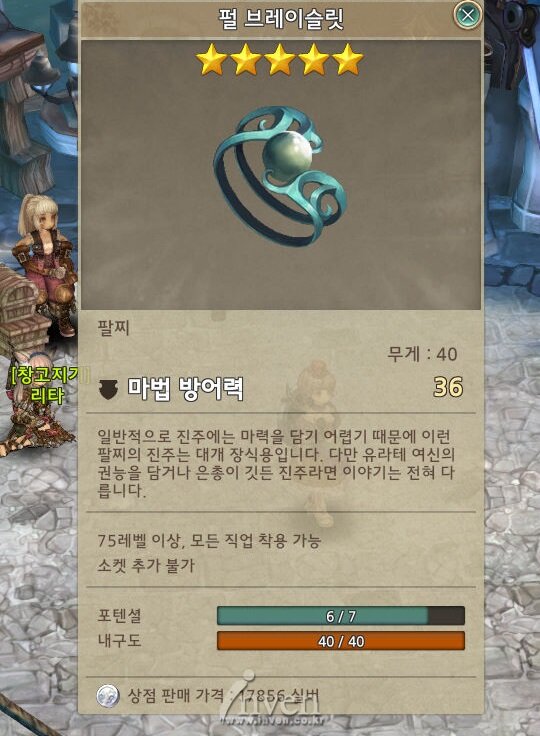Click the 팔찌 item type label
The height and width of the screenshot is (736, 540).
[114, 327]
